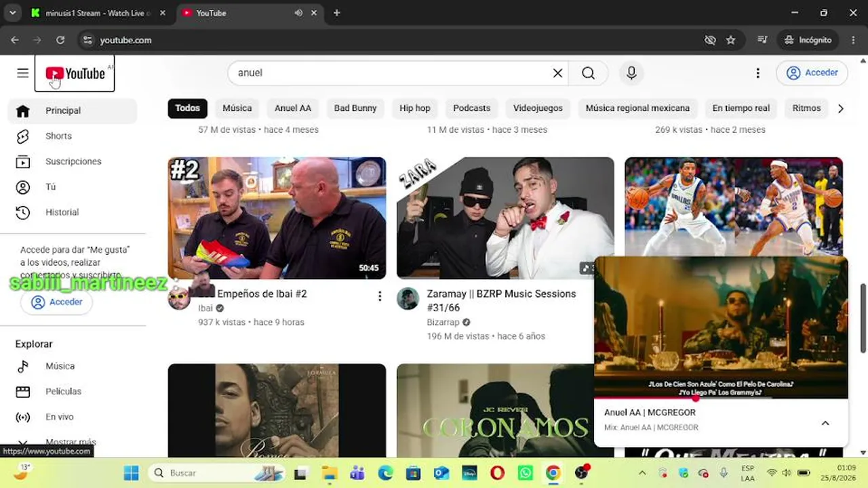The width and height of the screenshot is (868, 488).
Task: Click the Acceder button in the header
Action: point(812,73)
